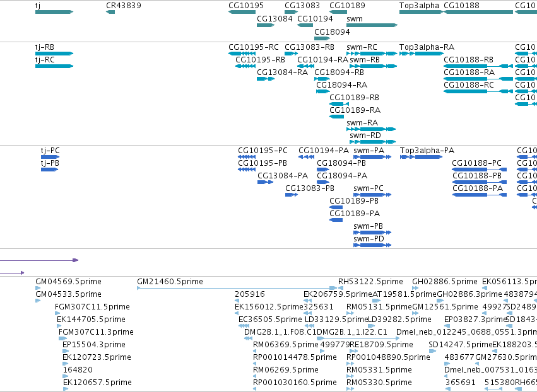Select the CG10189 gene label
This screenshot has width=537, height=392.
pyautogui.click(x=347, y=6)
